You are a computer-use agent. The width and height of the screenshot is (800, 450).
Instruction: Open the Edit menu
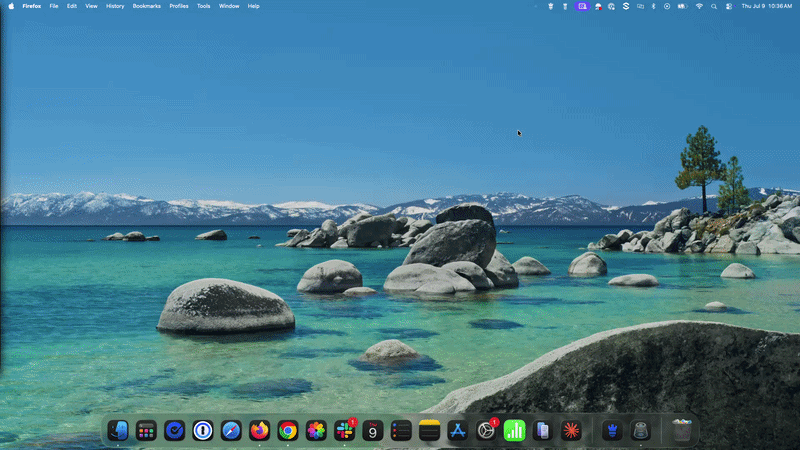71,6
